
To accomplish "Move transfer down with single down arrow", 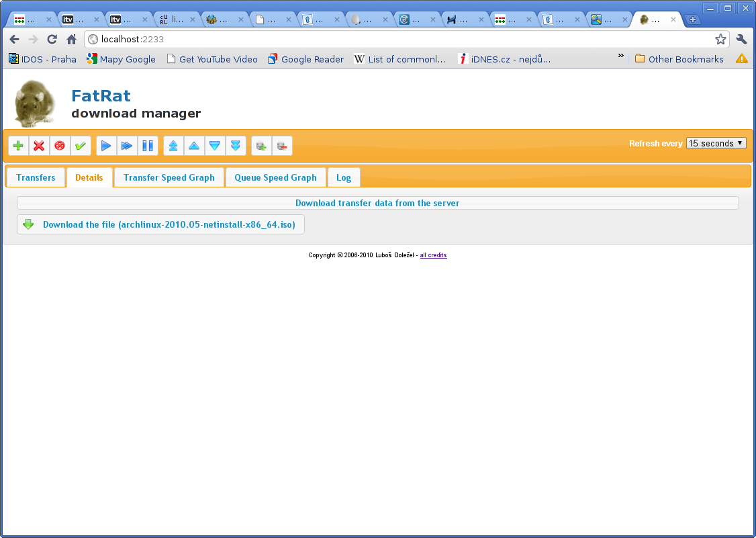I will [x=215, y=146].
